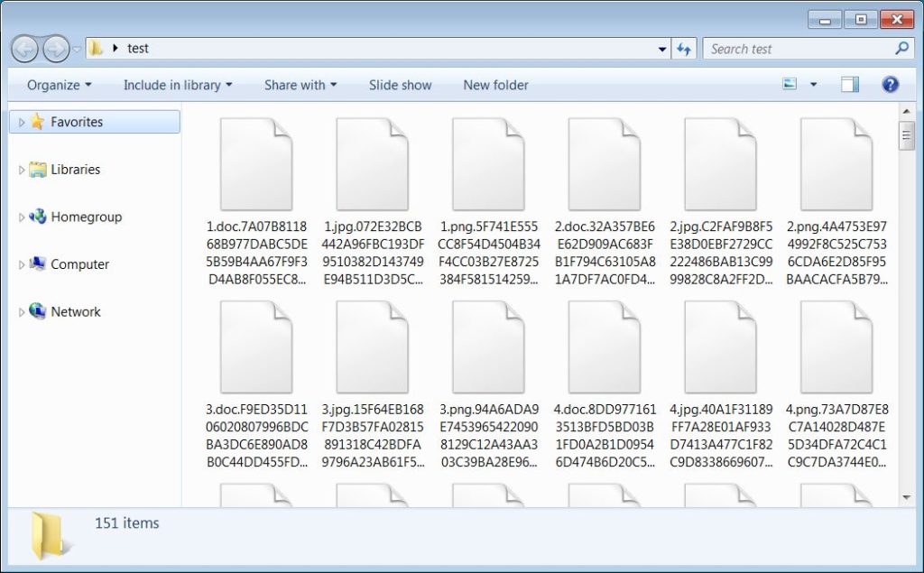Click file name 3.png.94A6ADA9 label
This screenshot has height=573, width=924.
click(489, 436)
